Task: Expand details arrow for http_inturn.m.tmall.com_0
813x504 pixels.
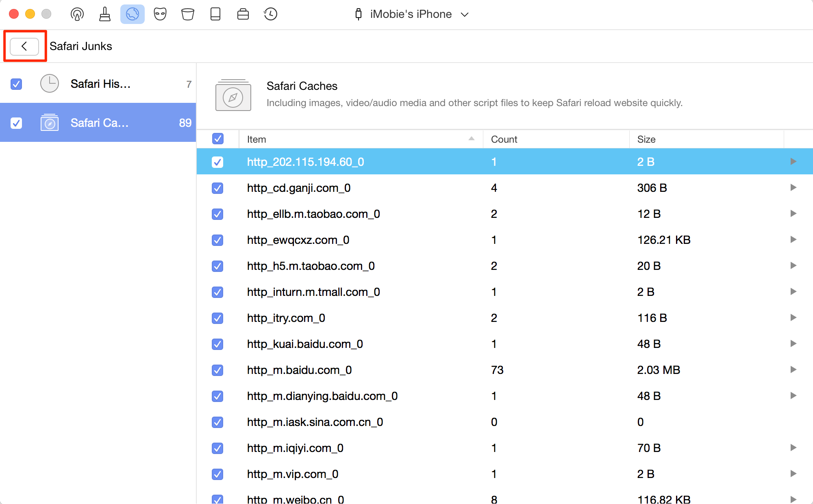Action: [793, 291]
